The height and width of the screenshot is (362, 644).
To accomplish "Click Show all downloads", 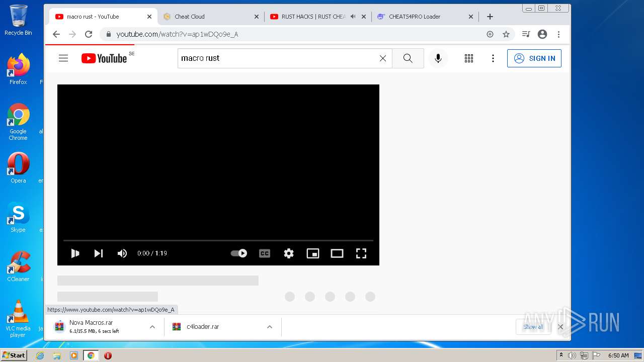I will pos(533,327).
